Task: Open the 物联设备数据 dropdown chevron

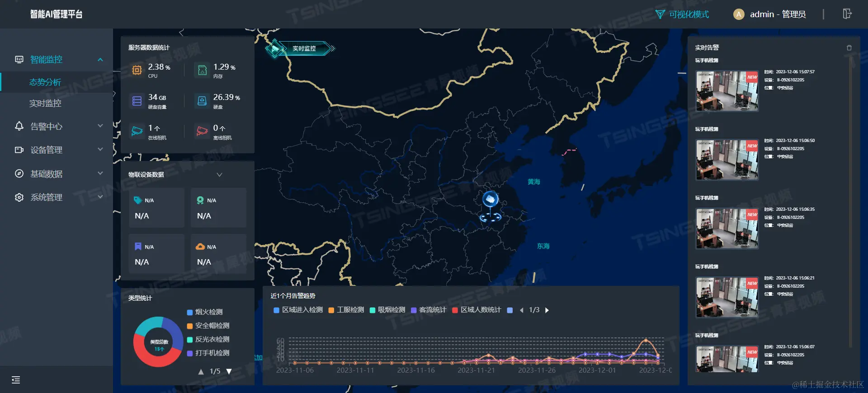Action: (219, 175)
